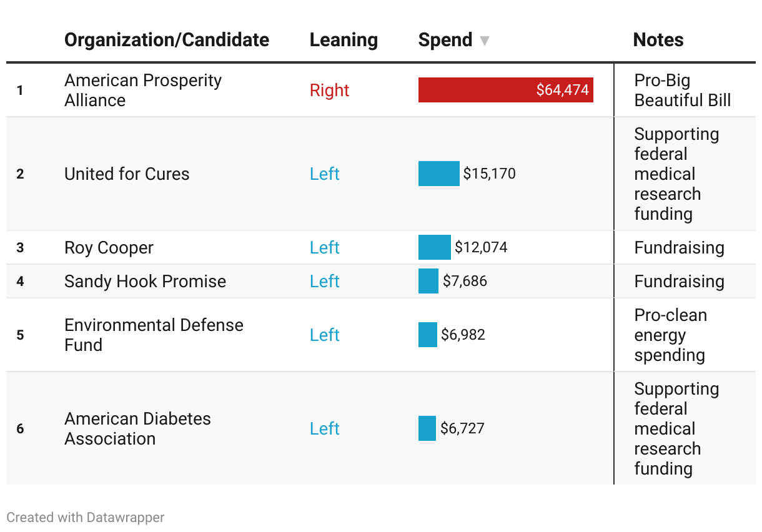Viewport: 762px width, 532px height.
Task: Click the Sandy Hook Promise organization name
Action: [x=145, y=282]
